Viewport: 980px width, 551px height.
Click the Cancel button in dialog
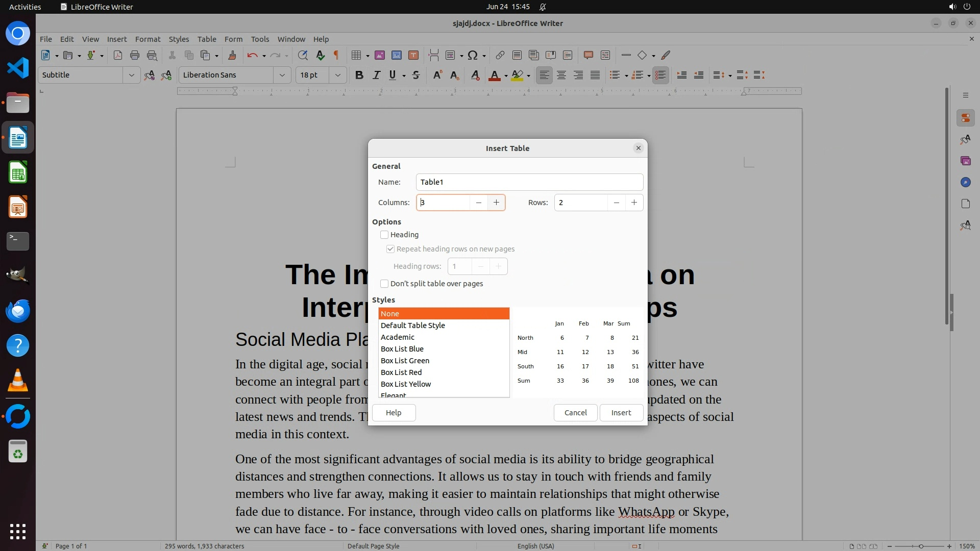575,413
